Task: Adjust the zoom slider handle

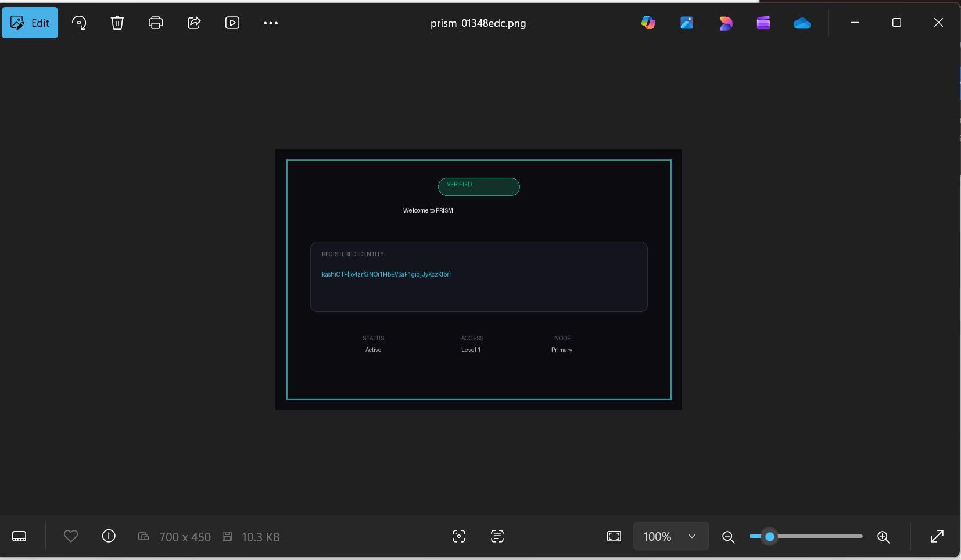Action: [770, 536]
